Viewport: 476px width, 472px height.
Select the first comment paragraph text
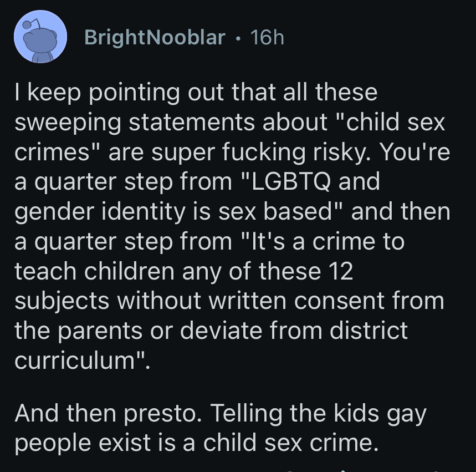tap(233, 226)
